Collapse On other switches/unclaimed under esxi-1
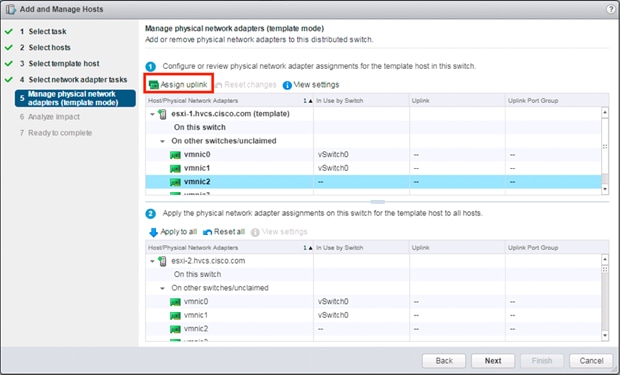The image size is (620, 375). point(162,141)
